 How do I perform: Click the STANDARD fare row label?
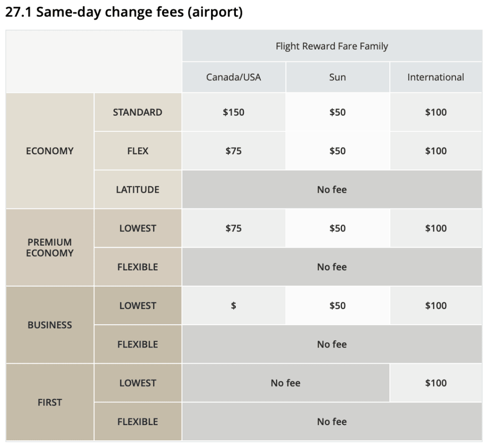coord(137,112)
